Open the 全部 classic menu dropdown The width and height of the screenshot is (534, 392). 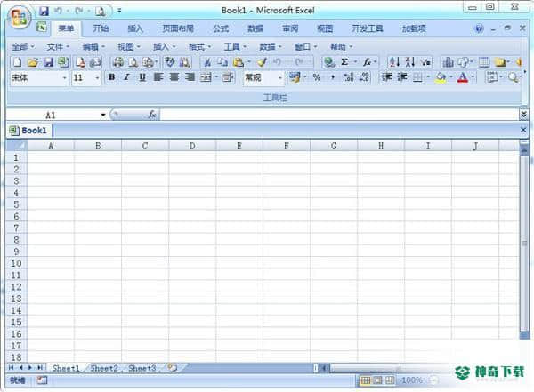[x=23, y=46]
